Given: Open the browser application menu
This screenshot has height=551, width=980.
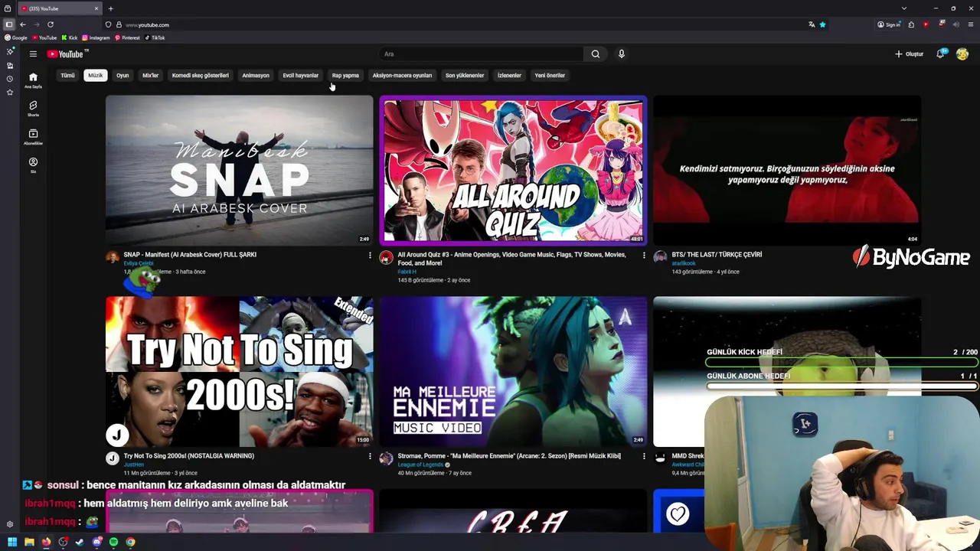Looking at the screenshot, I should 969,24.
